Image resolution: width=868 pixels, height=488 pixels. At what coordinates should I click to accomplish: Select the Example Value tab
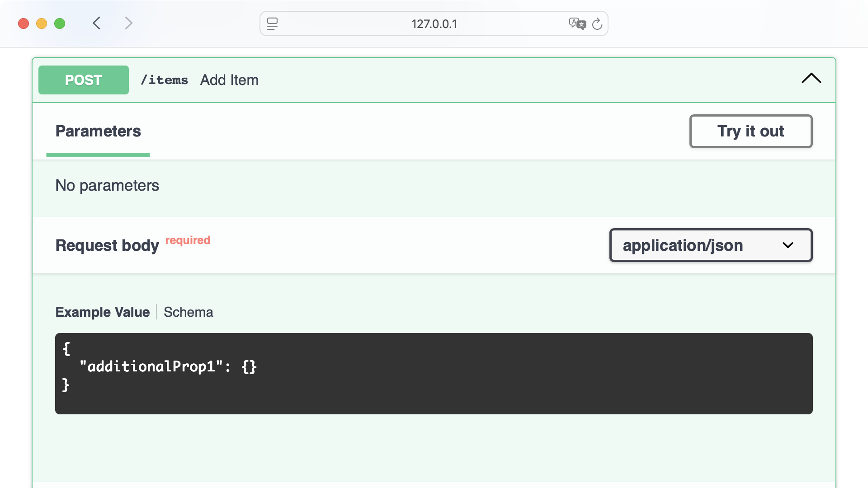[102, 312]
